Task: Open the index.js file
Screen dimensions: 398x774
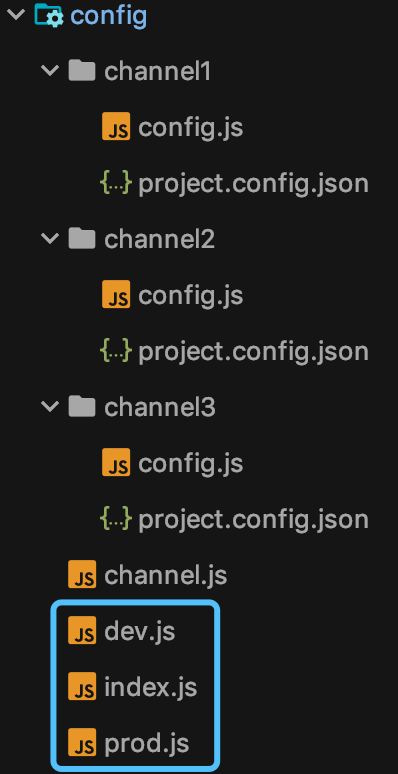Action: [x=151, y=687]
